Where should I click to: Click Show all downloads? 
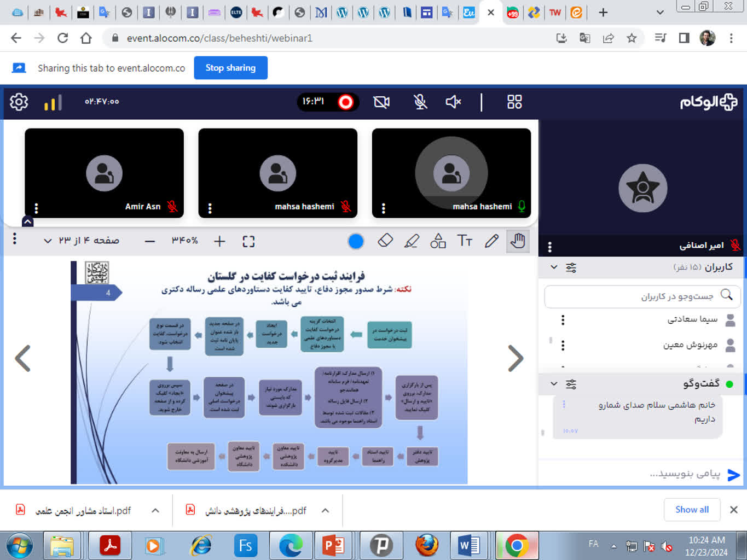coord(692,509)
